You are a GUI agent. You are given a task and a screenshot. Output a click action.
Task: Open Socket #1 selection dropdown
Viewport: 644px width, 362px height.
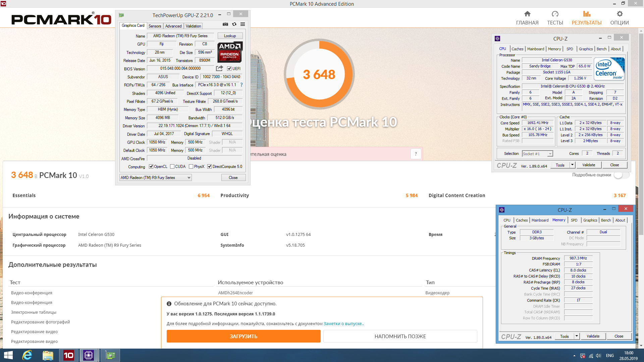(537, 154)
